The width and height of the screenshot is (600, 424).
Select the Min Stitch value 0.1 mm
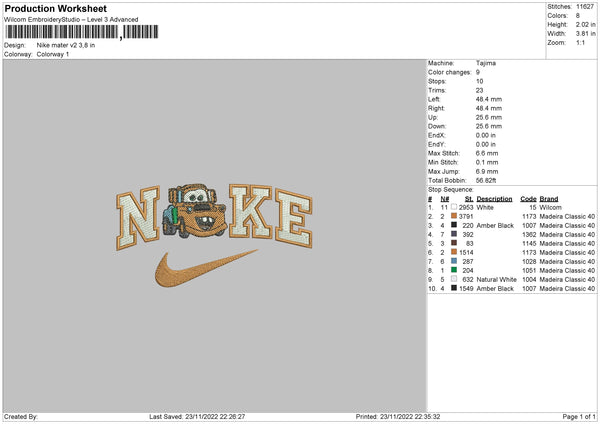(x=487, y=162)
